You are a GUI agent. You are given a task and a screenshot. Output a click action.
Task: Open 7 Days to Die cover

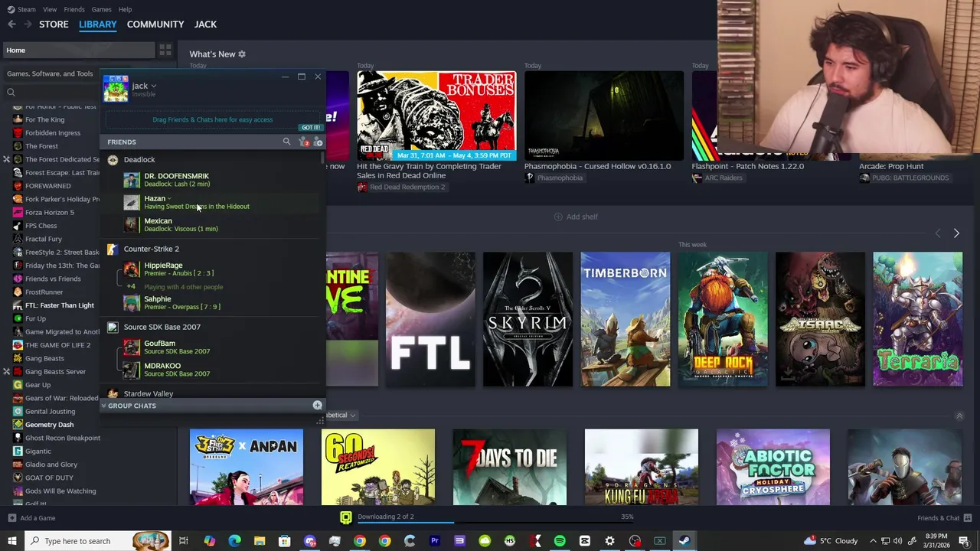(x=510, y=467)
